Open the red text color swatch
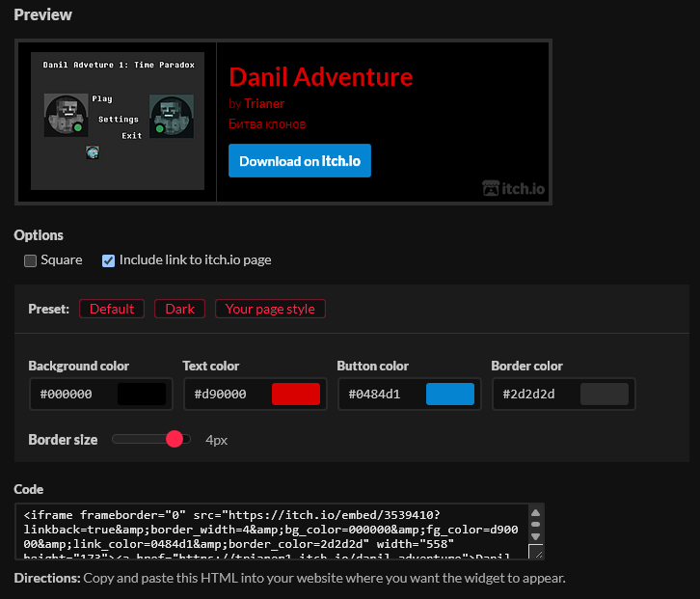The height and width of the screenshot is (599, 700). point(296,394)
